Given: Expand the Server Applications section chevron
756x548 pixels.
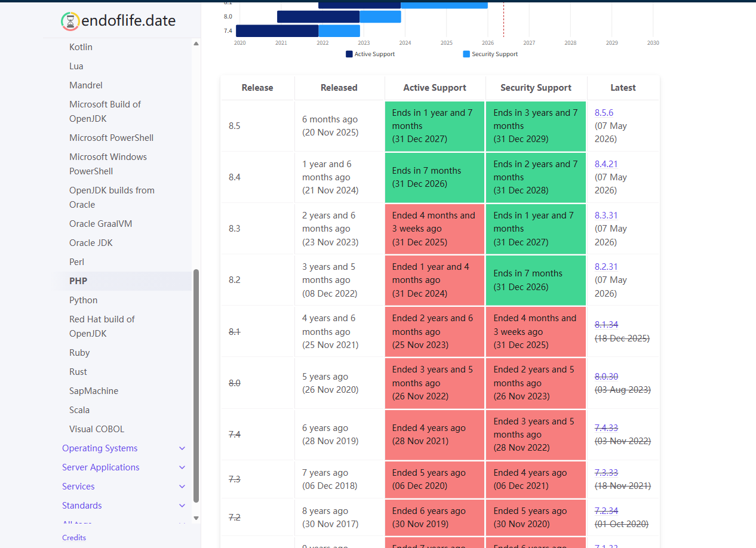Looking at the screenshot, I should coord(182,467).
